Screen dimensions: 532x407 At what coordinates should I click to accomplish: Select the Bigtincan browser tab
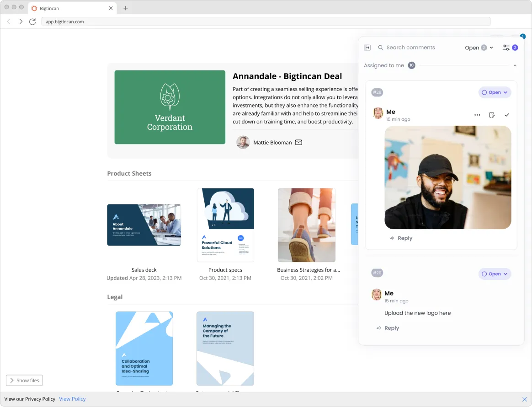point(72,8)
